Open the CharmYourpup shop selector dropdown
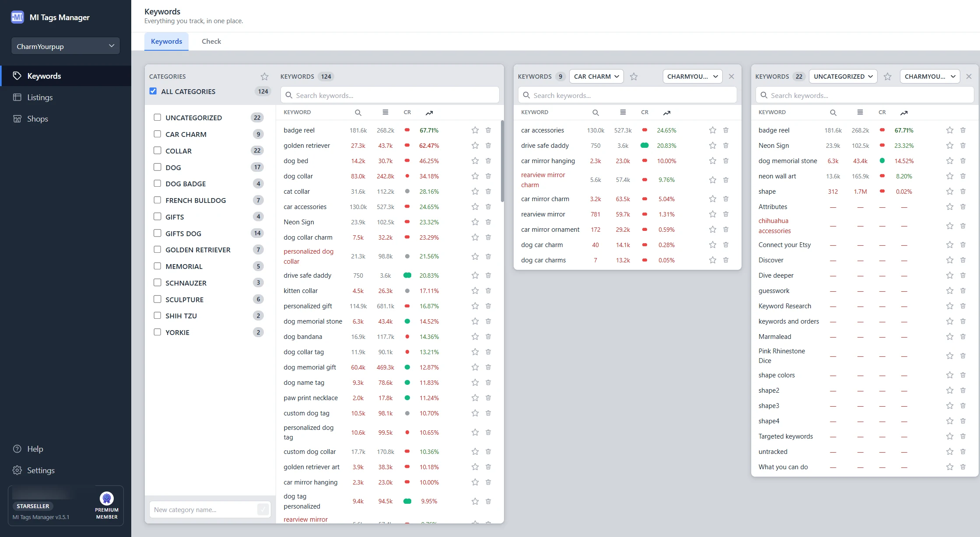Screen dimensions: 980x537 [66, 46]
